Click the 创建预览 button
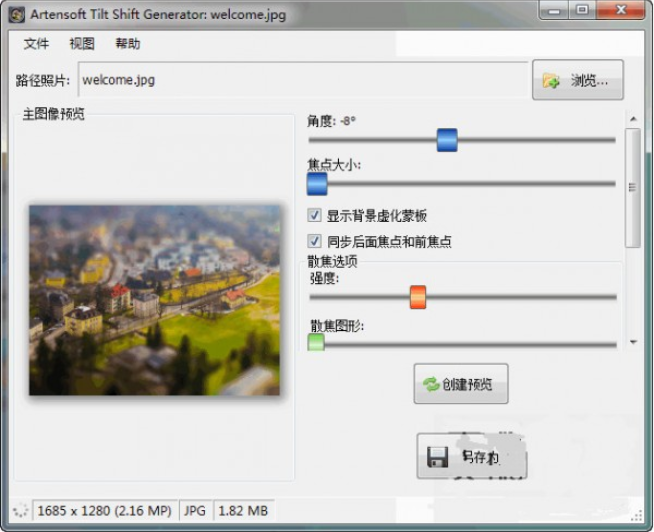 pyautogui.click(x=461, y=384)
